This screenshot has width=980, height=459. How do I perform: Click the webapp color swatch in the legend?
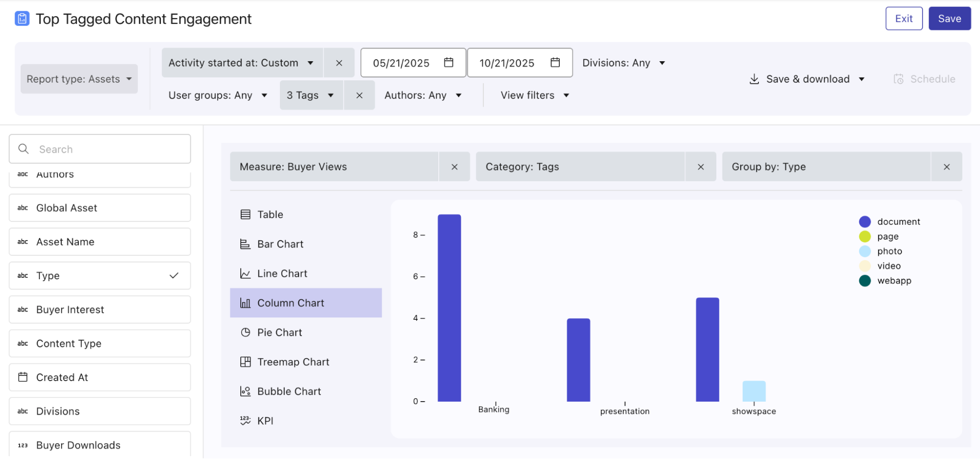coord(864,281)
